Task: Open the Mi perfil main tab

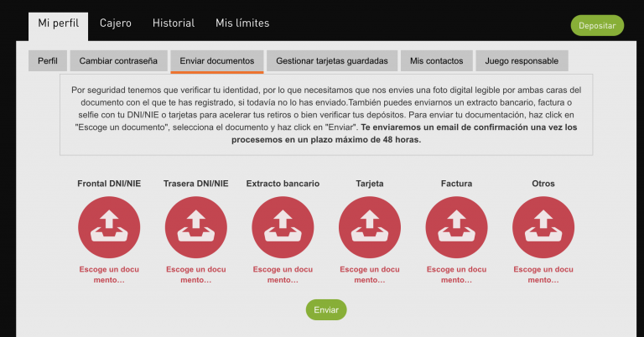Action: pyautogui.click(x=58, y=23)
